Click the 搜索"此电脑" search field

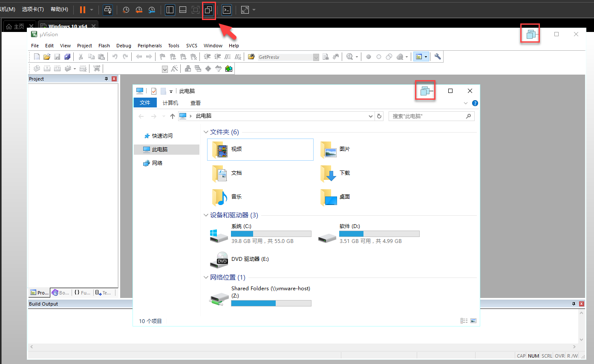tap(431, 116)
